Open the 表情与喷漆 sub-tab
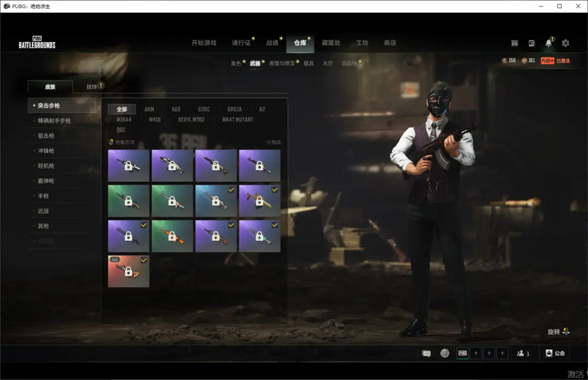 tap(281, 63)
